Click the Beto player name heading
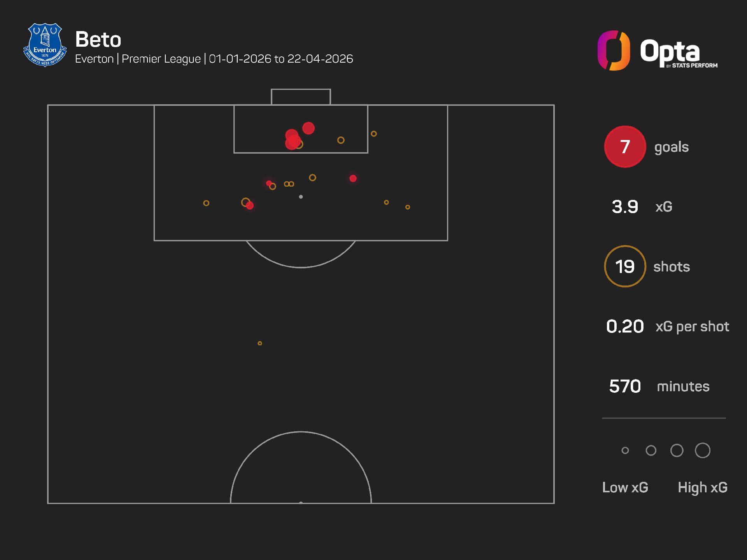This screenshot has height=560, width=747. (98, 40)
